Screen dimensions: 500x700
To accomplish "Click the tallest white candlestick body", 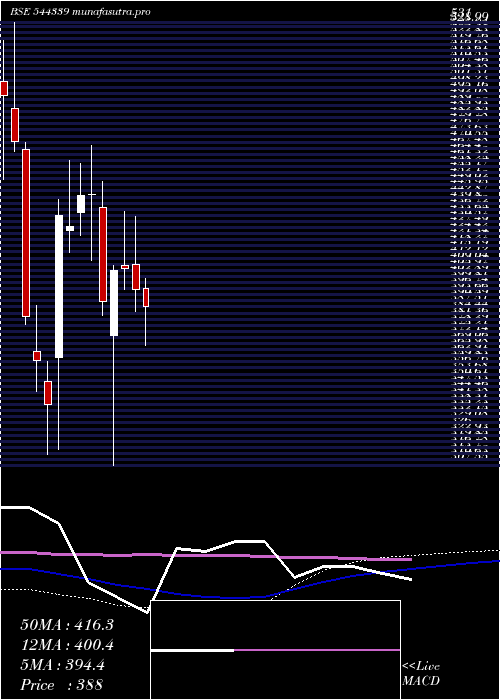I will pos(59,286).
